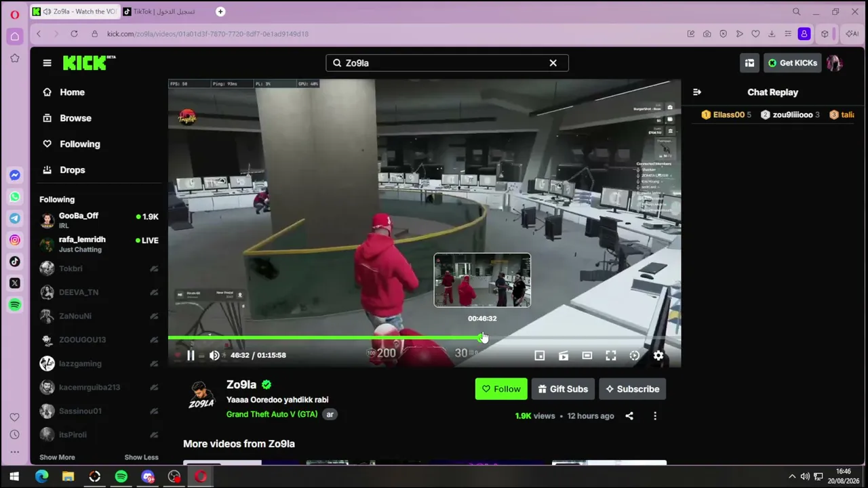Follow the Zo9la channel

point(501,389)
